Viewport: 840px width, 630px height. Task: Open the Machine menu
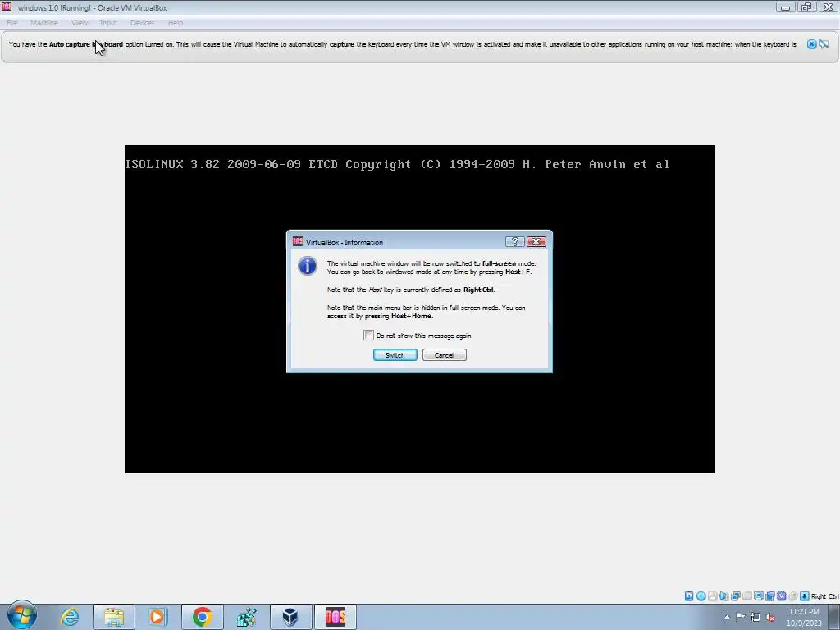[44, 23]
